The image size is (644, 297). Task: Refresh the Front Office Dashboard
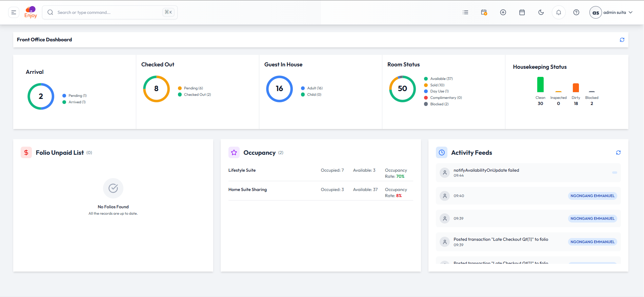(x=622, y=40)
